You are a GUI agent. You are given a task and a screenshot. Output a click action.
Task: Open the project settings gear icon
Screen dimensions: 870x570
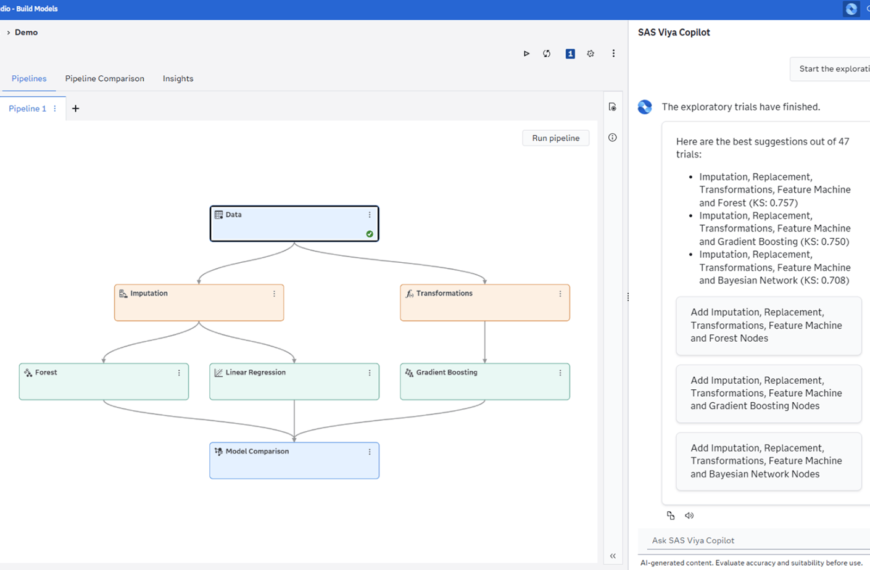(x=590, y=53)
